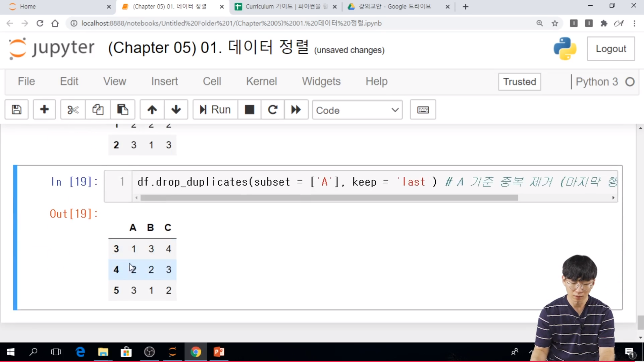Click the Logout button

click(610, 49)
